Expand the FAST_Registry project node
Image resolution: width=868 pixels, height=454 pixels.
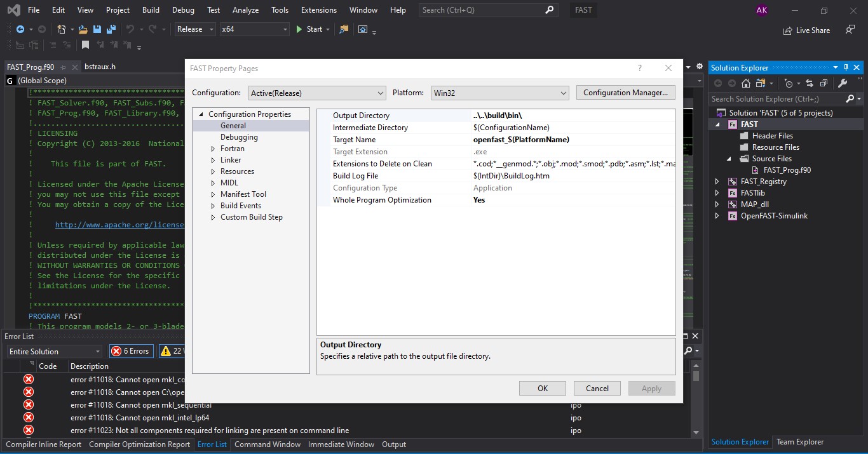pos(717,181)
